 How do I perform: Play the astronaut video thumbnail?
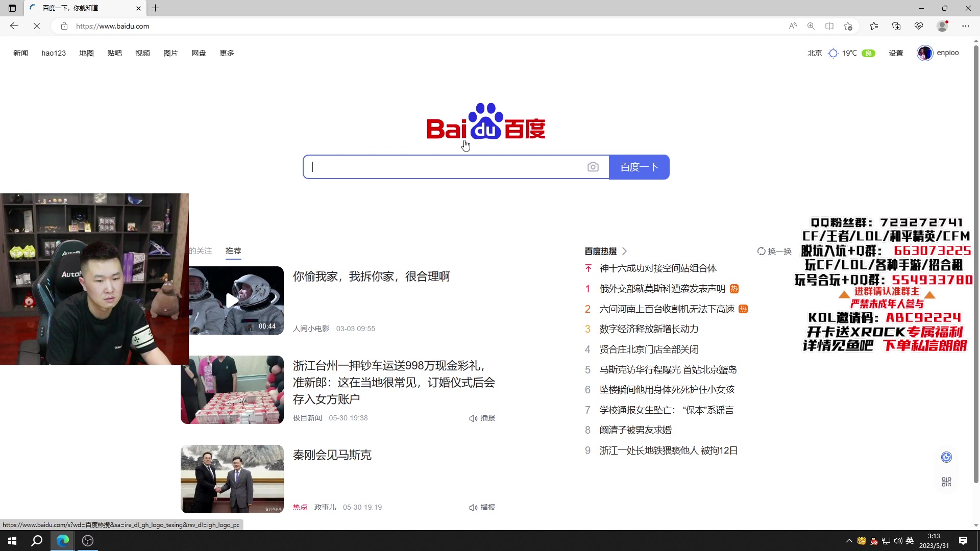pos(232,300)
